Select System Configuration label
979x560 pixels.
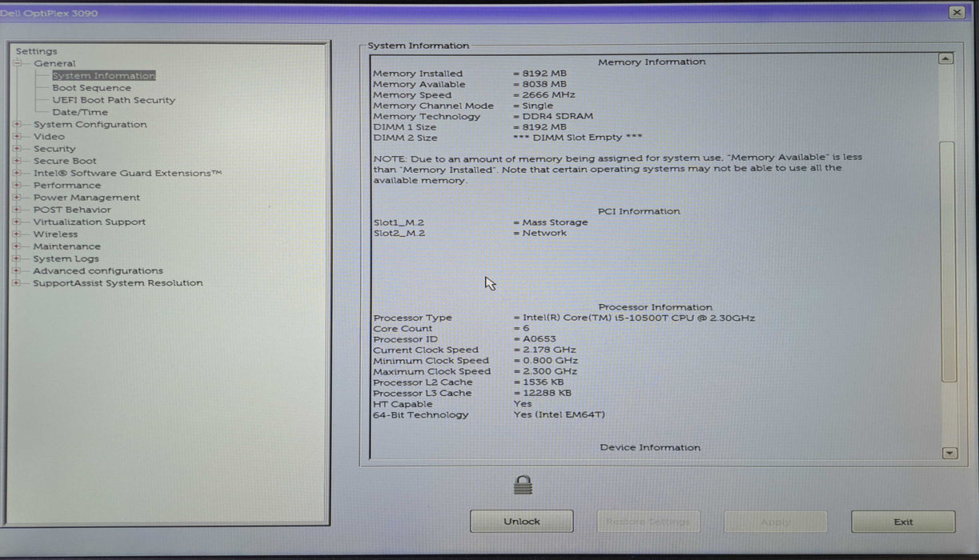pos(90,124)
